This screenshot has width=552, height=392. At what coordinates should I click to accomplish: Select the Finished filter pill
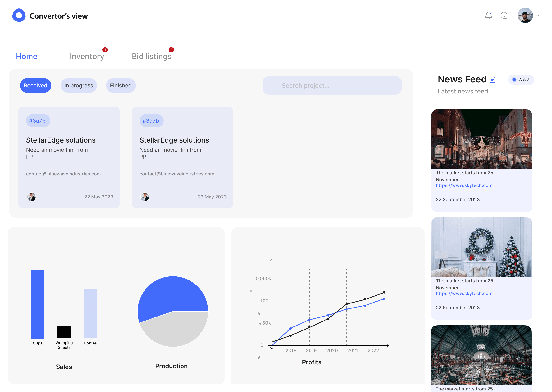click(121, 86)
